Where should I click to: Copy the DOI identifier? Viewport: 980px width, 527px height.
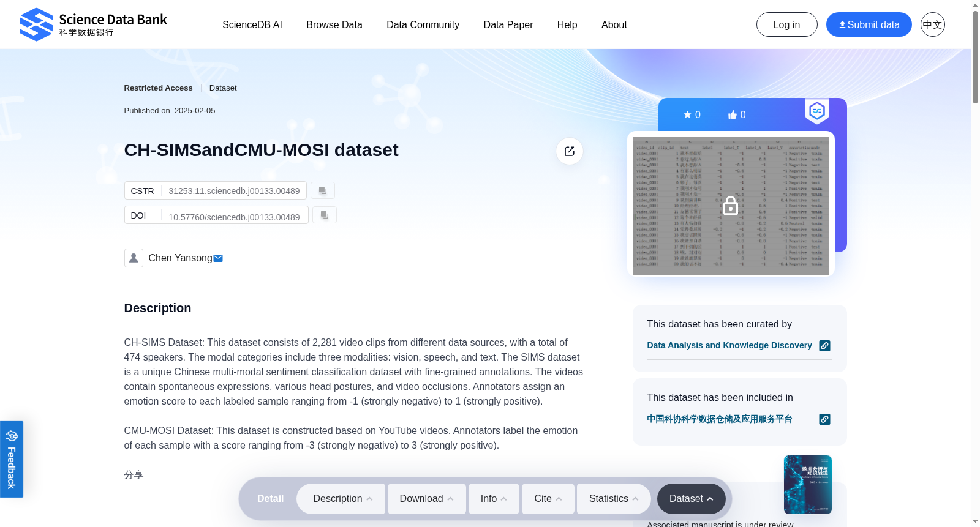325,215
